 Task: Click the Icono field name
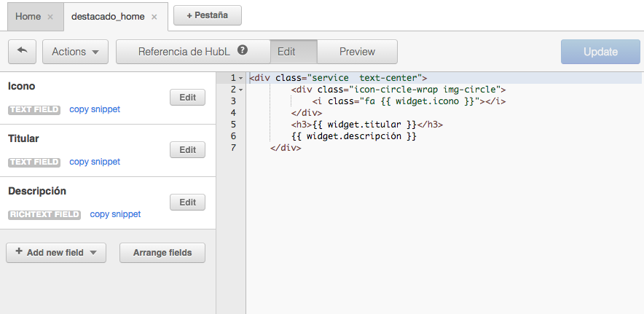click(x=21, y=86)
